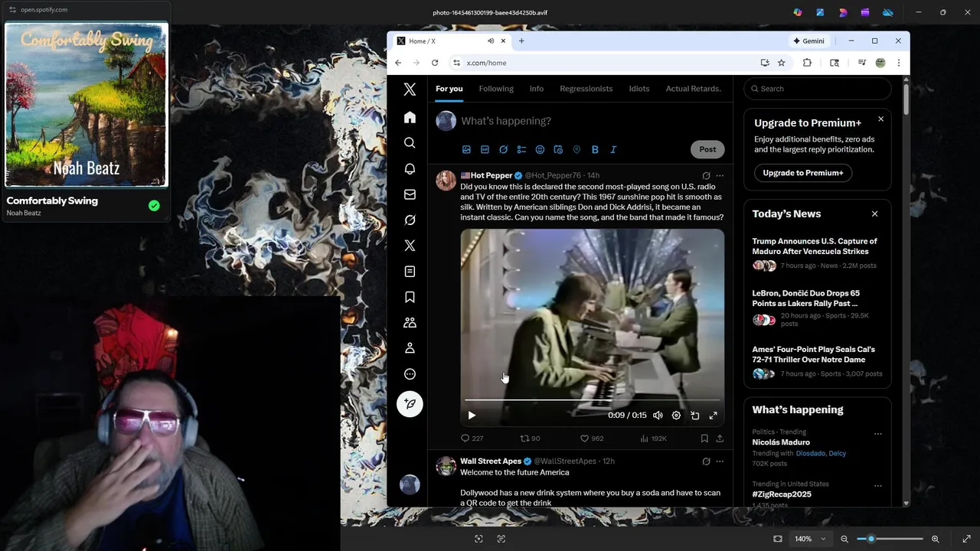Open Grok icon in X sidebar
Viewport: 980px width, 551px height.
tap(410, 220)
